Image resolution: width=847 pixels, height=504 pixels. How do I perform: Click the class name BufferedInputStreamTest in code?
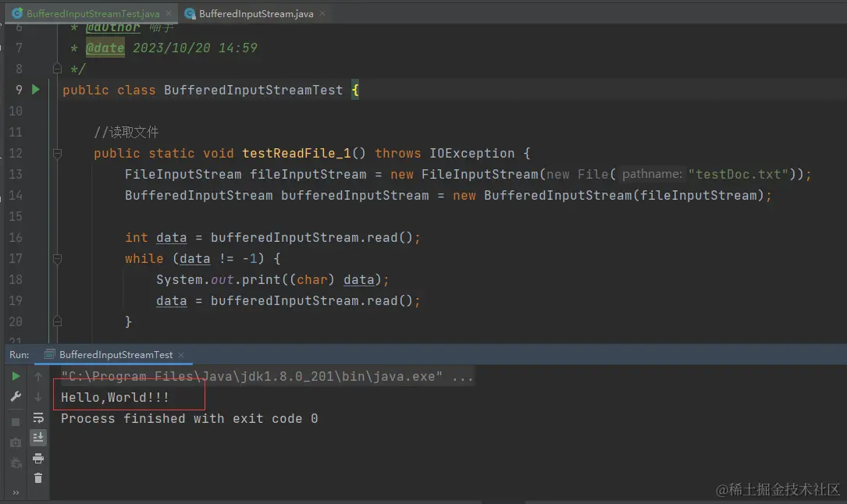(254, 91)
